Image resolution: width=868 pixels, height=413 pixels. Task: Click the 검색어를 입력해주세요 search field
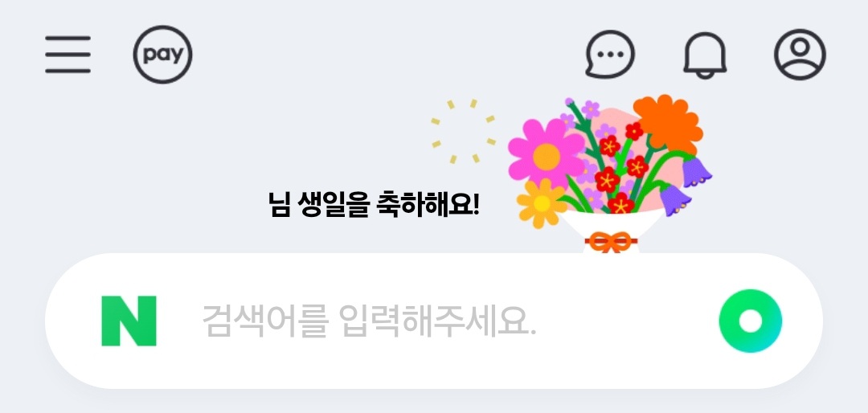click(x=369, y=321)
